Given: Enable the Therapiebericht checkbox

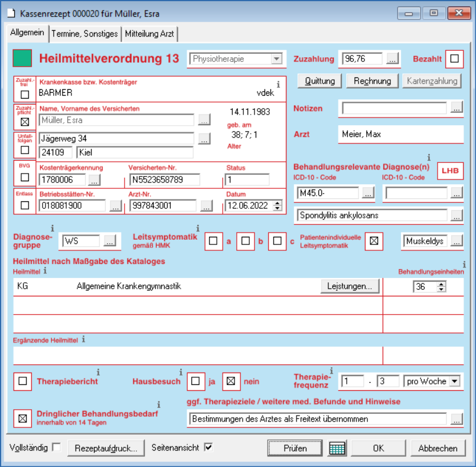Looking at the screenshot, I should pos(23,381).
